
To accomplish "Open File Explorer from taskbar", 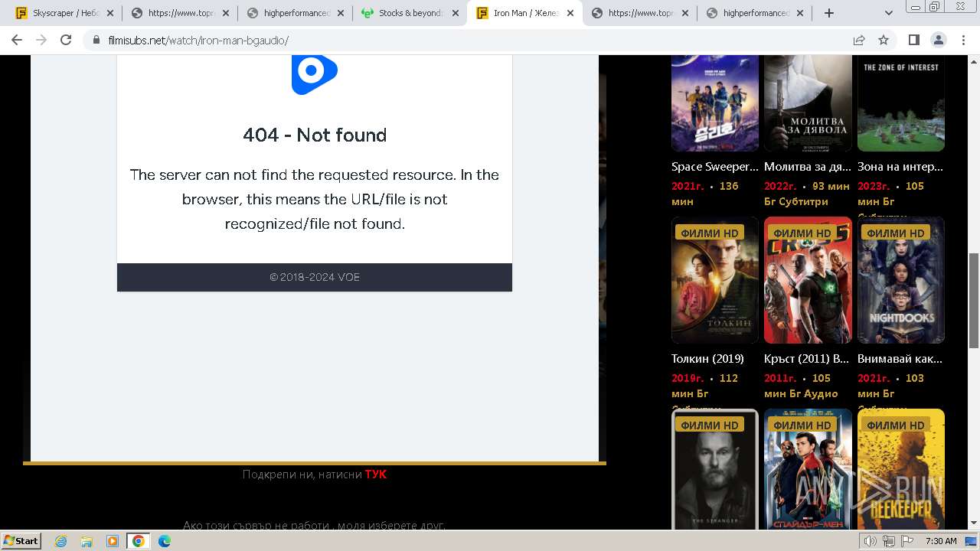I will point(87,540).
